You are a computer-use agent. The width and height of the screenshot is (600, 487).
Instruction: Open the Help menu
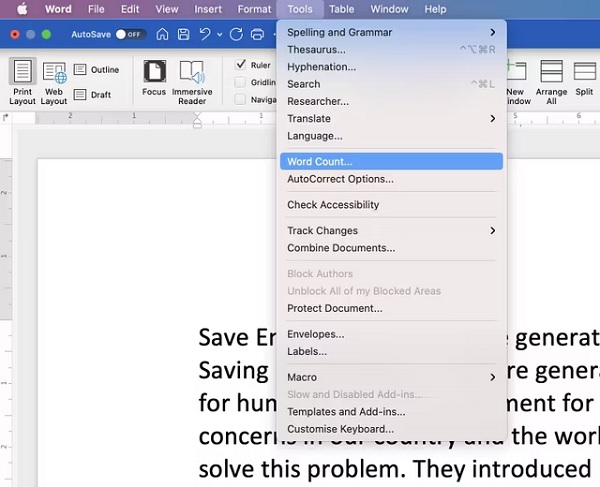click(x=435, y=9)
